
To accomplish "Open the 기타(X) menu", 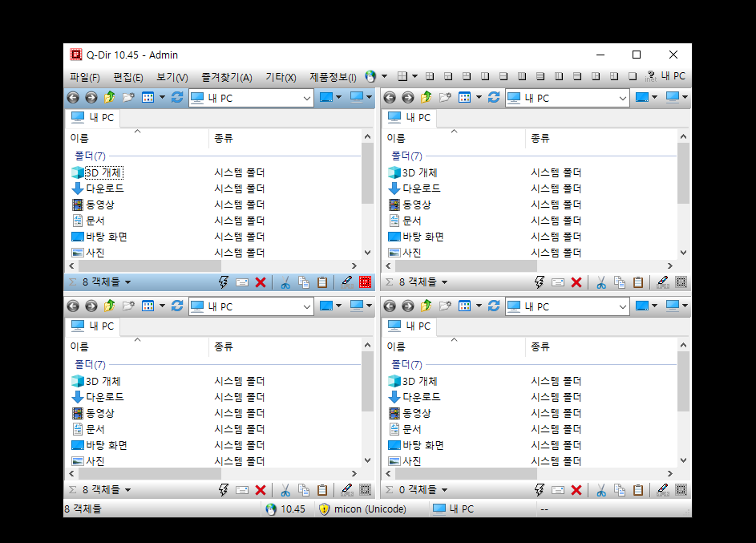I will 281,77.
